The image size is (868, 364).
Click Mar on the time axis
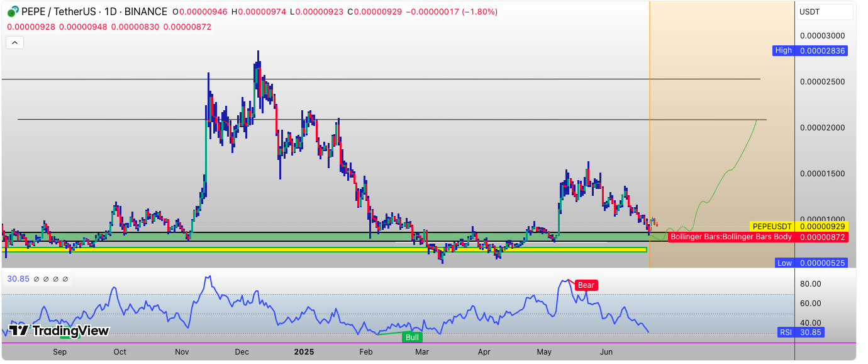click(x=422, y=352)
